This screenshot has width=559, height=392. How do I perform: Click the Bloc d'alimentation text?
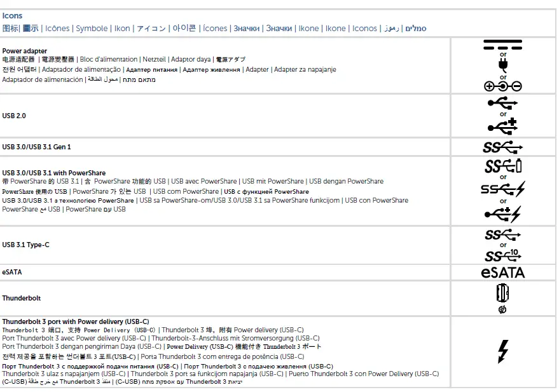pyautogui.click(x=108, y=60)
